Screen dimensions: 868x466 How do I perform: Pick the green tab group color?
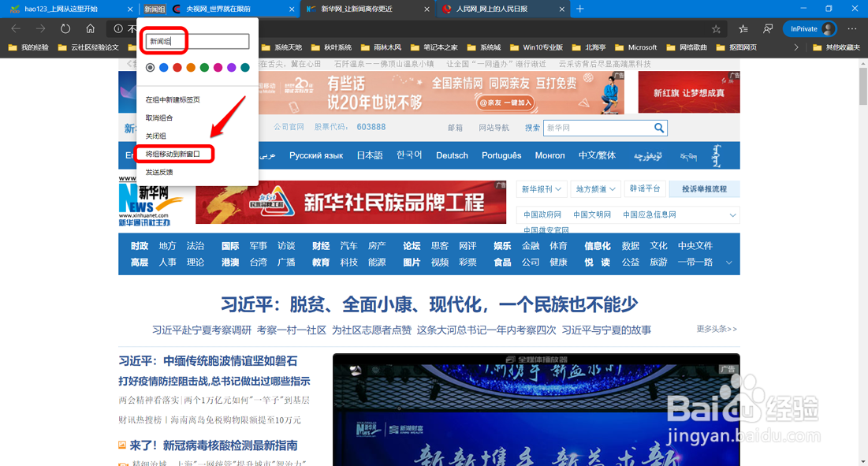point(204,68)
